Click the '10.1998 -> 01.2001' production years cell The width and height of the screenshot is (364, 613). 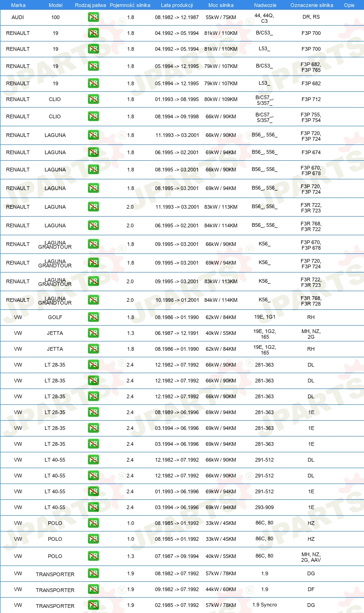(x=177, y=300)
